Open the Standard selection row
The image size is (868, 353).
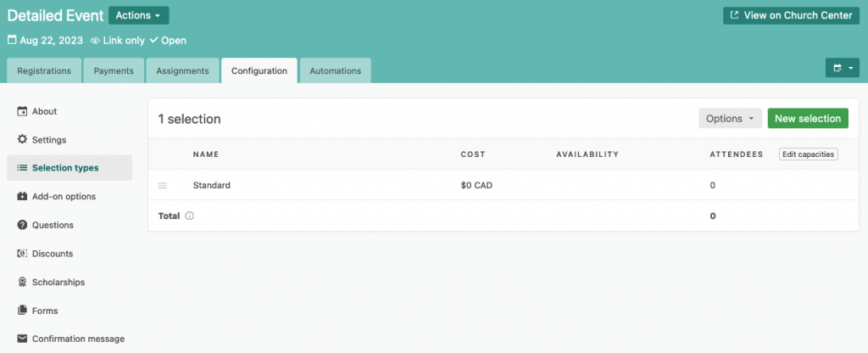coord(212,185)
